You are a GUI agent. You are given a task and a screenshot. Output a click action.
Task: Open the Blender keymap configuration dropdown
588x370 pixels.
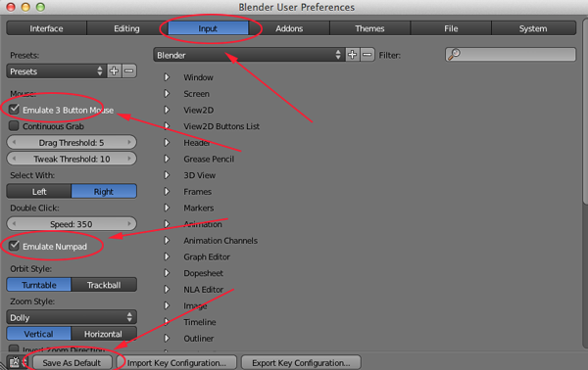click(x=249, y=55)
